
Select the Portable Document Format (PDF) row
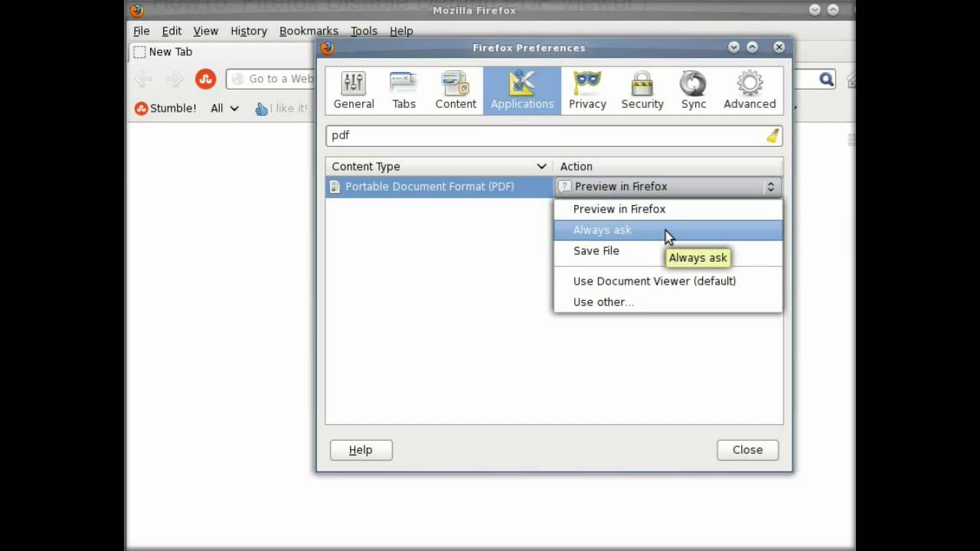click(439, 187)
